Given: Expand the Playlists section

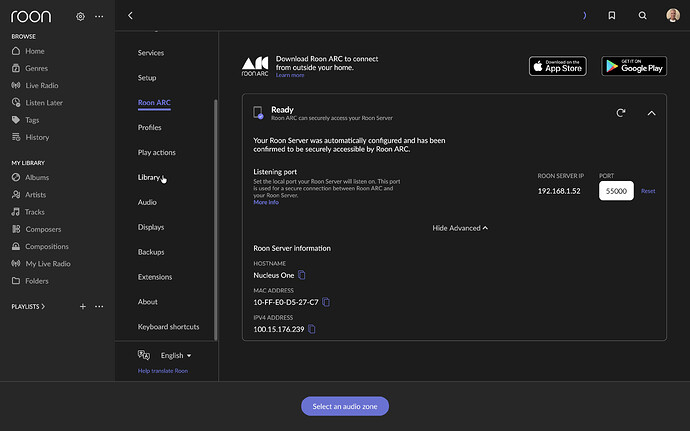Looking at the screenshot, I should [28, 306].
